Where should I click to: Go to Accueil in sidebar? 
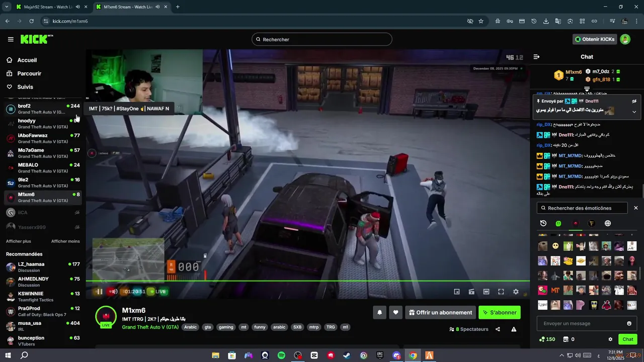coord(27,60)
